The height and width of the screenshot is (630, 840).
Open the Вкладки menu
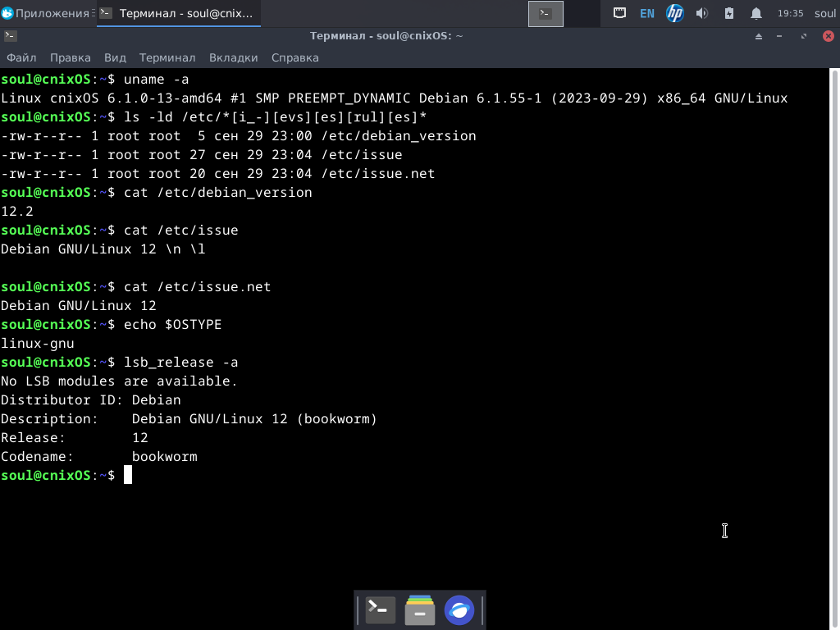[234, 57]
